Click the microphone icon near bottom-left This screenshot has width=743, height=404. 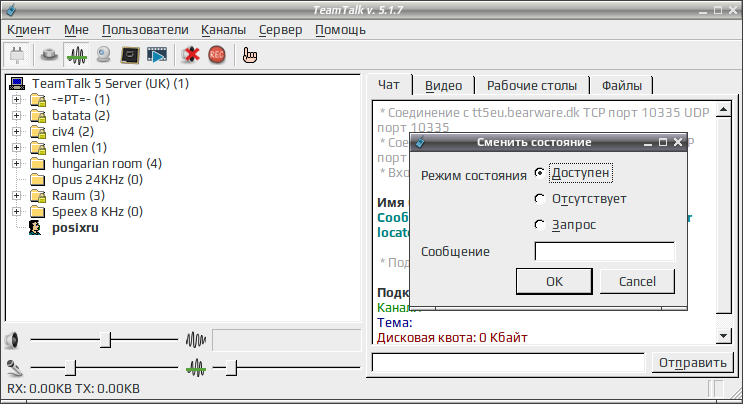[14, 368]
